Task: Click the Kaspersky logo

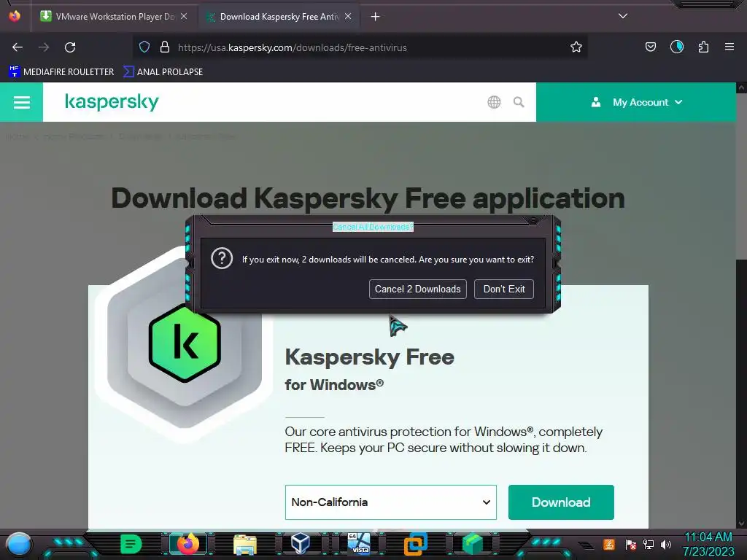Action: pos(112,102)
